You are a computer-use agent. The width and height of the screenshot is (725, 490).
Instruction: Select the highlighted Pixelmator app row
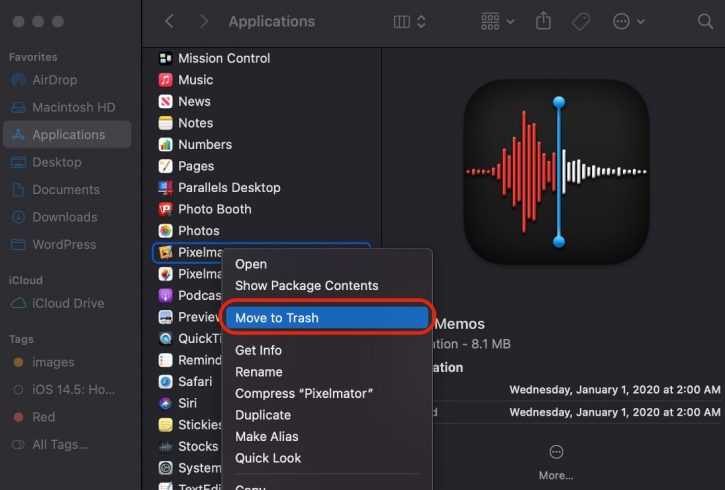(x=188, y=252)
